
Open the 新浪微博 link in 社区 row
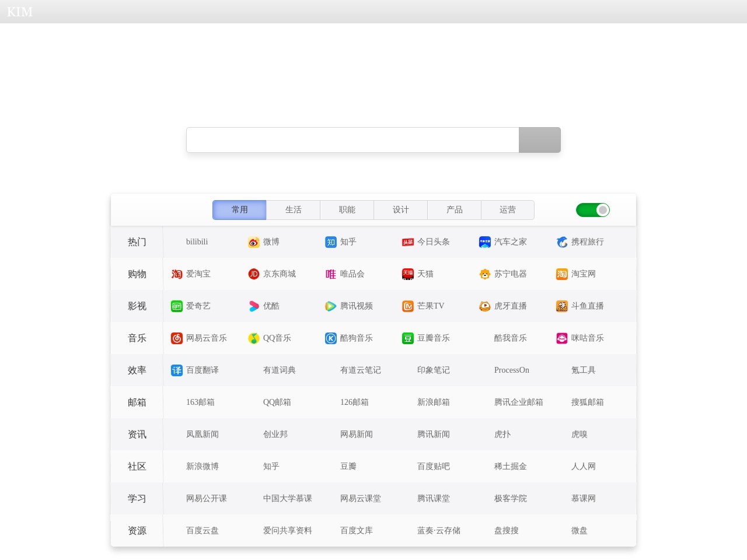(x=203, y=467)
